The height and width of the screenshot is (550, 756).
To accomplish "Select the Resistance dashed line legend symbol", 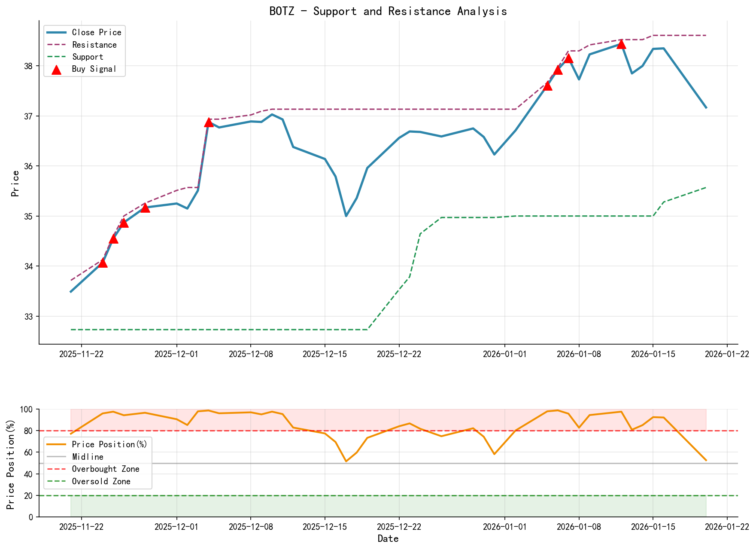I will tap(56, 45).
